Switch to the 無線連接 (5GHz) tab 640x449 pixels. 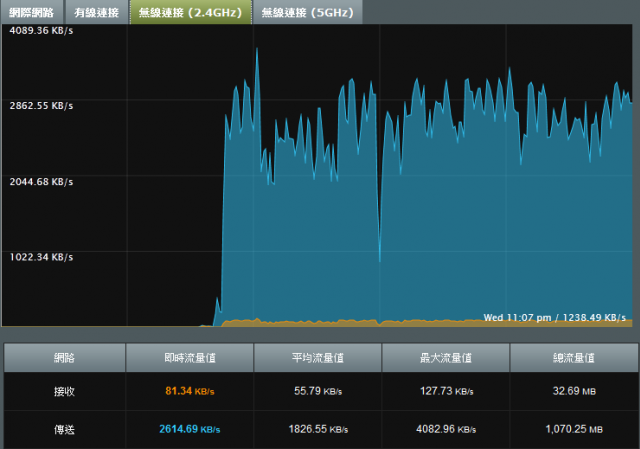click(x=307, y=12)
